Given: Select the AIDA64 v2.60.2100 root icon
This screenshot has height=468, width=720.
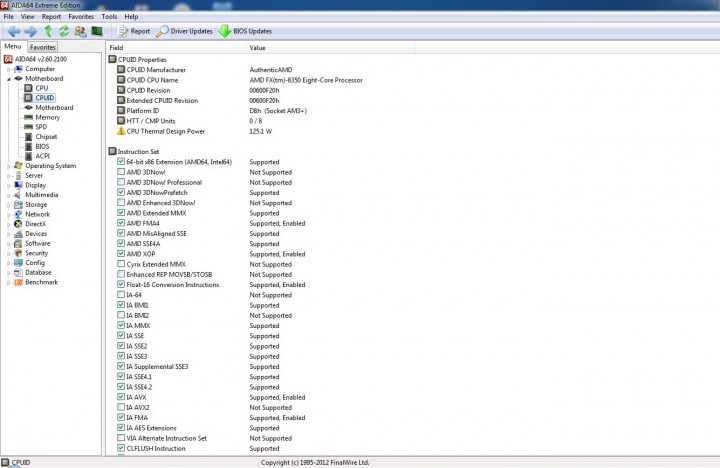Looking at the screenshot, I should tap(8, 59).
